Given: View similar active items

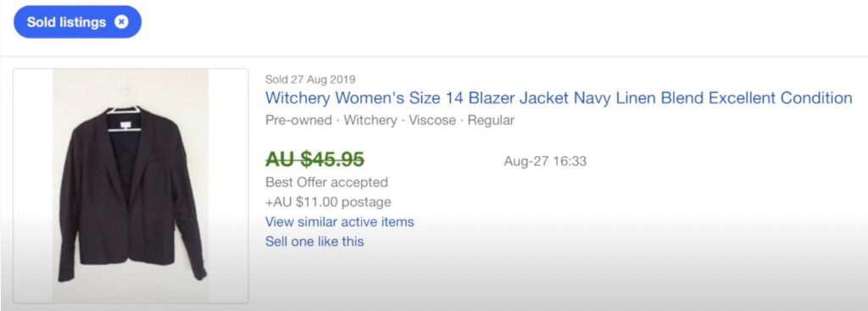Looking at the screenshot, I should (339, 222).
